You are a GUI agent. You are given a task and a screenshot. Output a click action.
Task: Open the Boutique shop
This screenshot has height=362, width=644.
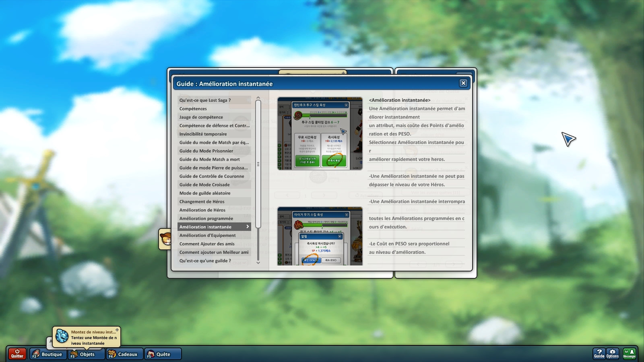[48, 354]
